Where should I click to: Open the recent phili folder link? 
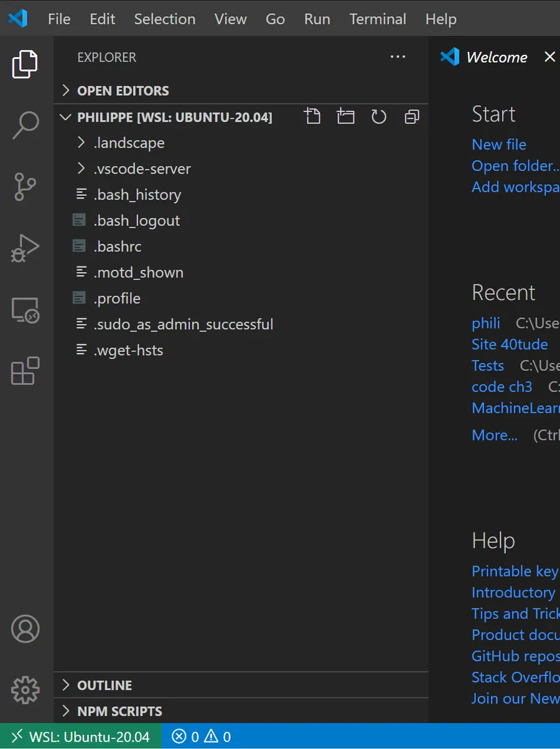[x=486, y=323]
